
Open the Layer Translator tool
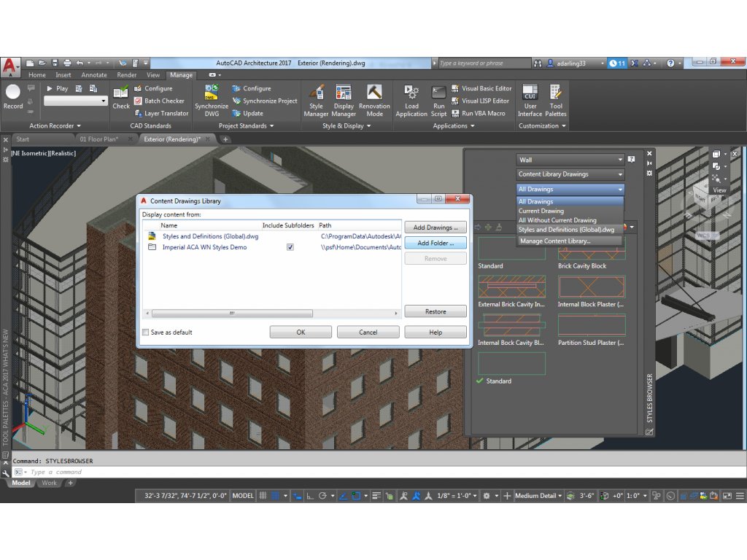(161, 113)
